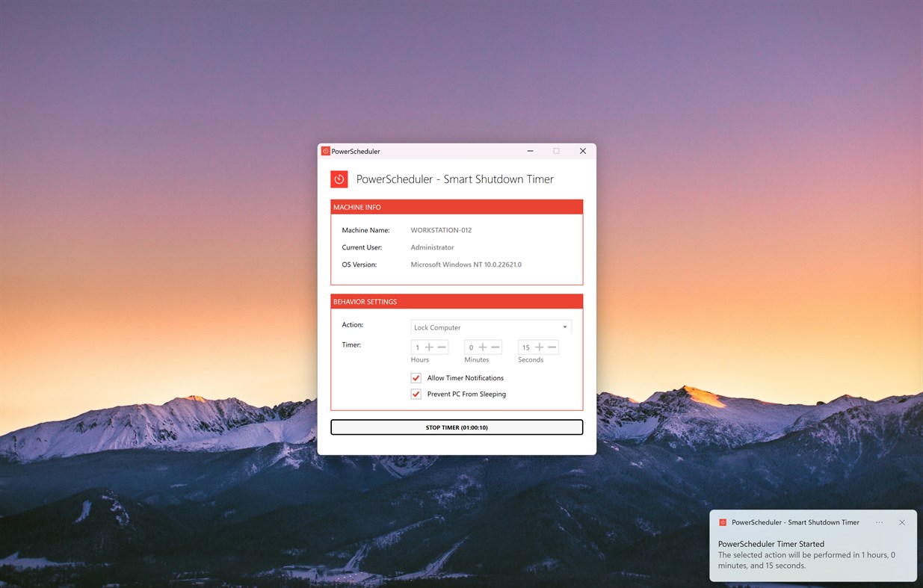Click the Seconds input field
923x588 pixels.
point(526,347)
